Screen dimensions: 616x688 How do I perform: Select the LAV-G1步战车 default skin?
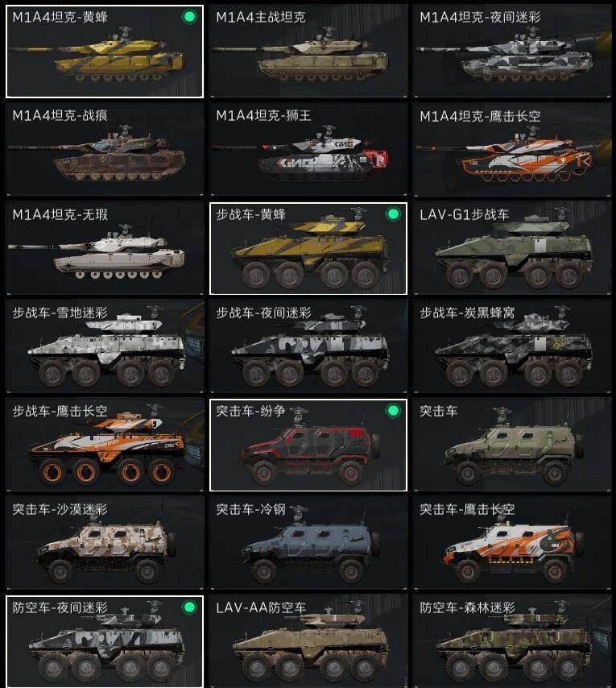coord(512,248)
